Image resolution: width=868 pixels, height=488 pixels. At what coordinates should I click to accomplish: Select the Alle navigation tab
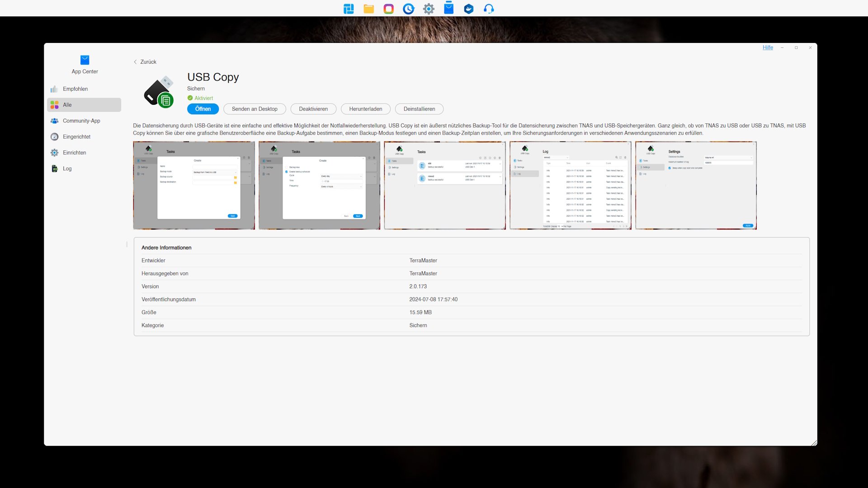[x=84, y=105]
